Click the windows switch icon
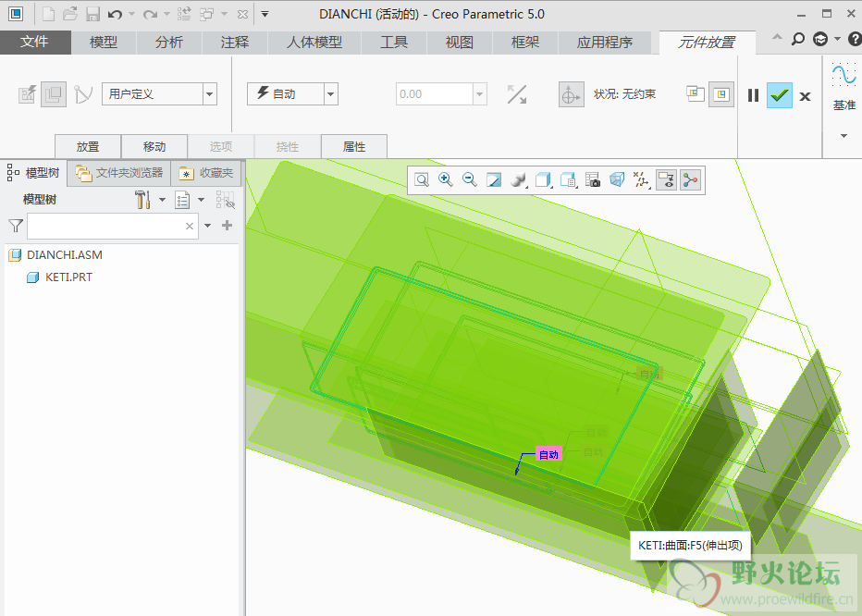This screenshot has height=616, width=862. coord(207,14)
